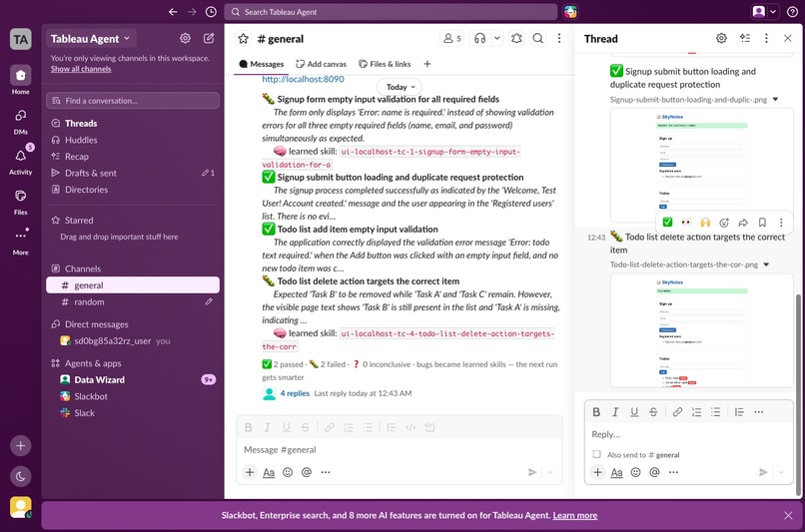This screenshot has width=805, height=532.
Task: Toggle underline in thread reply toolbar
Action: (x=634, y=412)
